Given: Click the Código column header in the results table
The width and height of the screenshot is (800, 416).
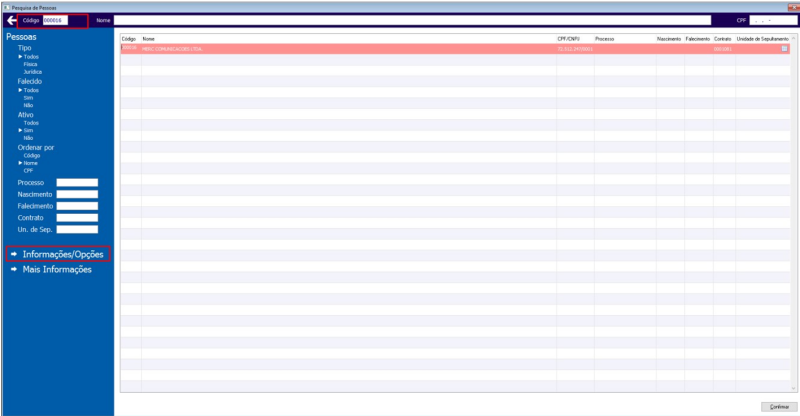Looking at the screenshot, I should (131, 39).
